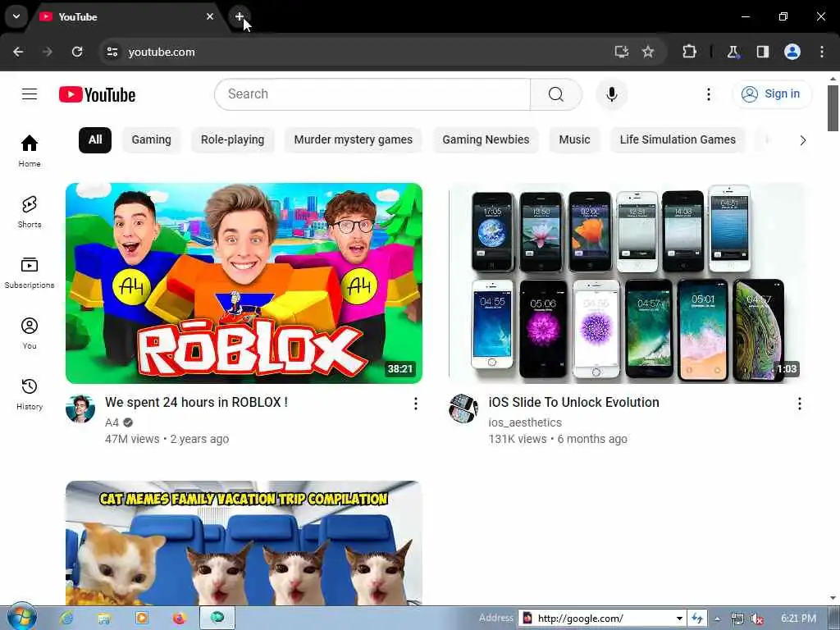Open more options for the iOS Slide video

(x=799, y=404)
